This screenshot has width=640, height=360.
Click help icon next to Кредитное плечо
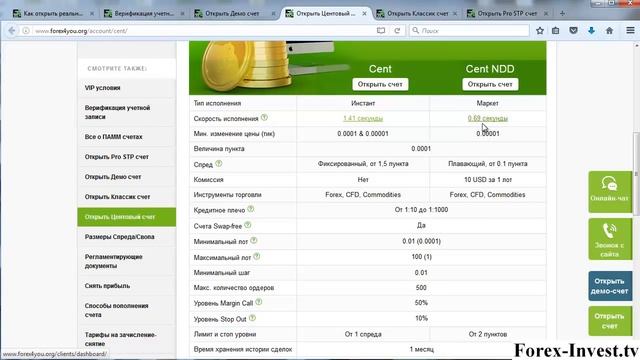(251, 209)
